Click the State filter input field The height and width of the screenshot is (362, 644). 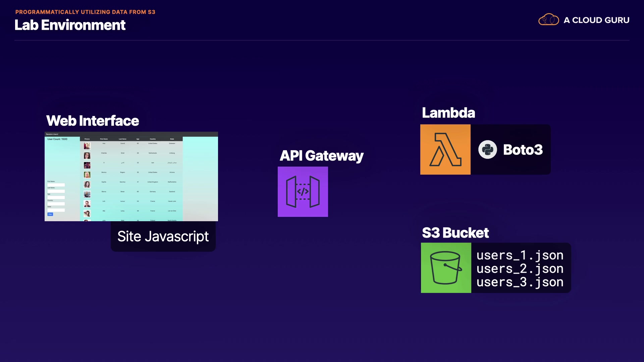pos(56,210)
